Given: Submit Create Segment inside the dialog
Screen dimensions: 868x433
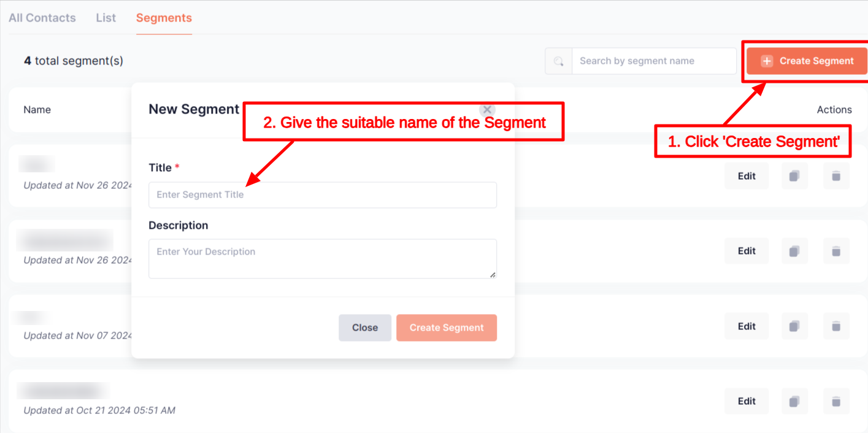Looking at the screenshot, I should coord(446,328).
